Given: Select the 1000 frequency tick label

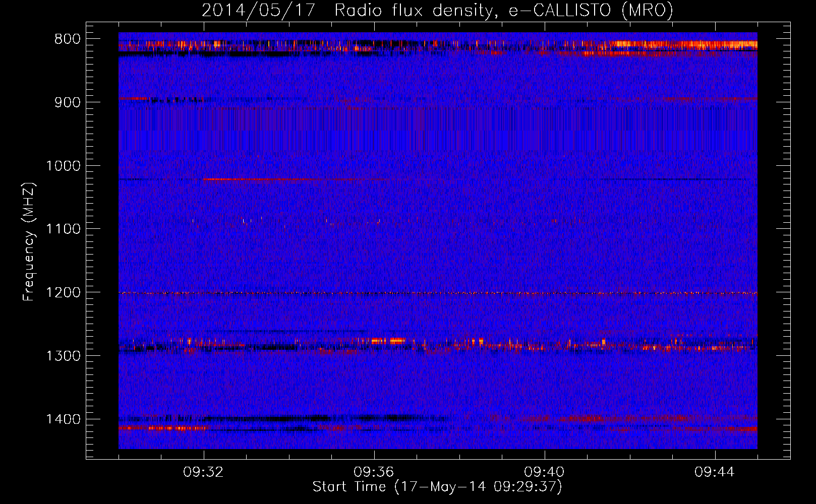Looking at the screenshot, I should click(63, 166).
